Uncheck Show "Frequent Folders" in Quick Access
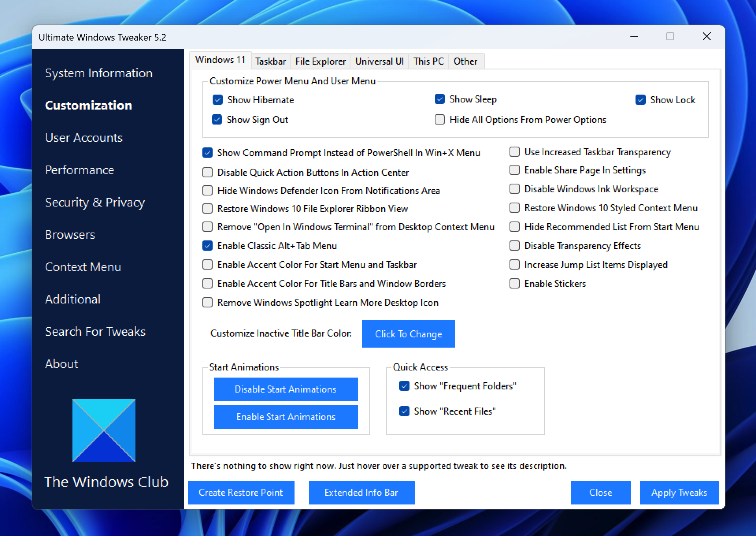 (x=404, y=386)
